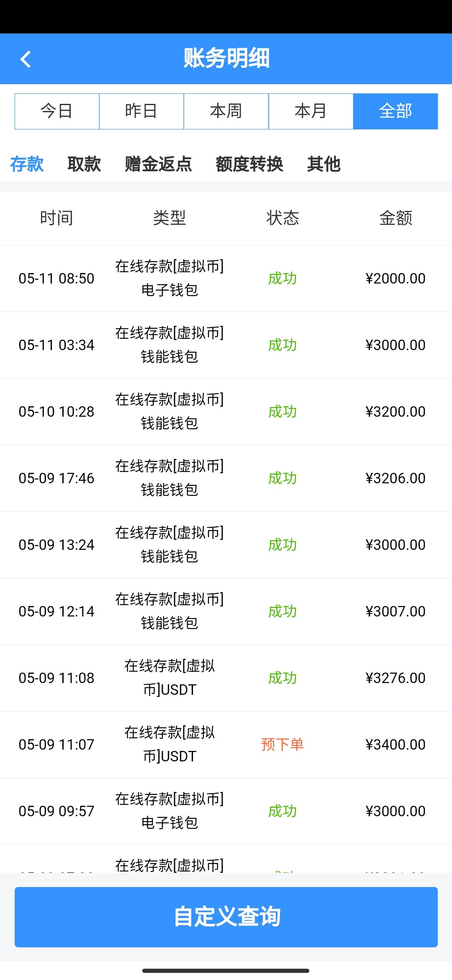
Task: Select the ¥3206.00 transaction row
Action: [x=226, y=478]
